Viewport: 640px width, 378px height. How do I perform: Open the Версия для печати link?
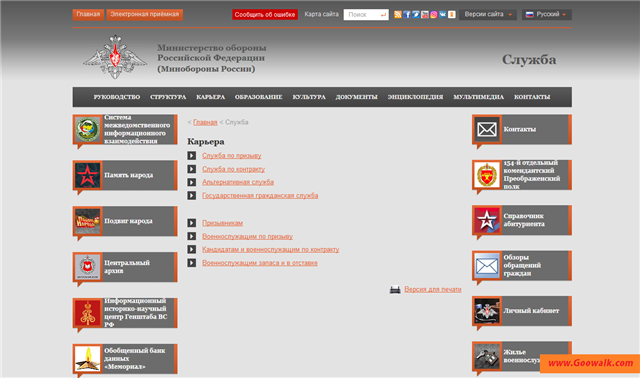pos(433,289)
